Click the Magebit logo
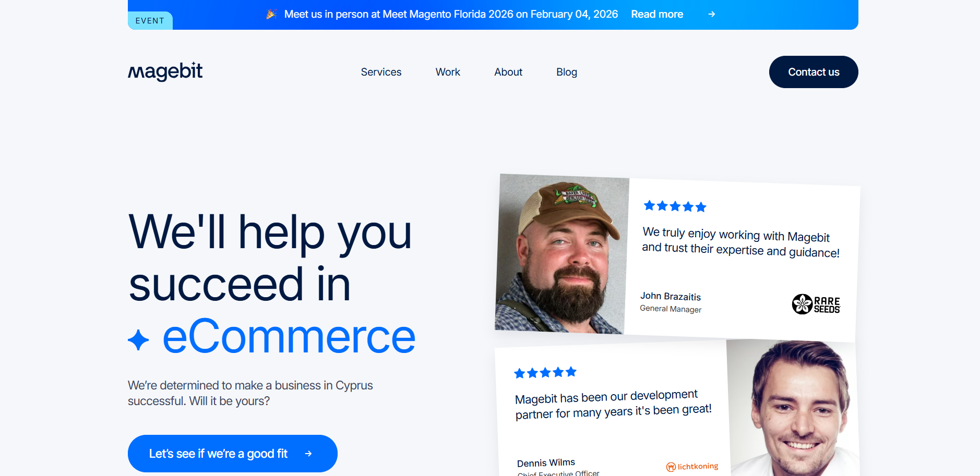Viewport: 980px width, 476px height. click(165, 71)
